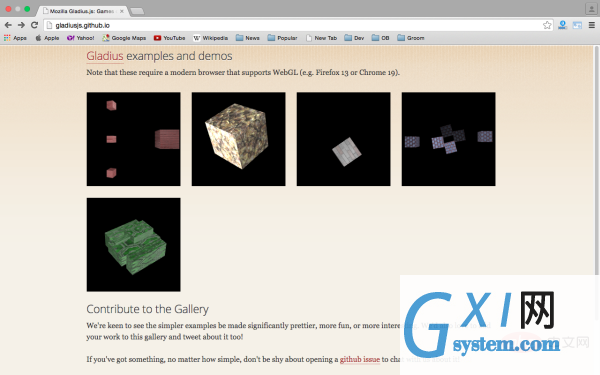The height and width of the screenshot is (375, 600).
Task: Open the Apps bookmark shortcut
Action: tap(15, 38)
